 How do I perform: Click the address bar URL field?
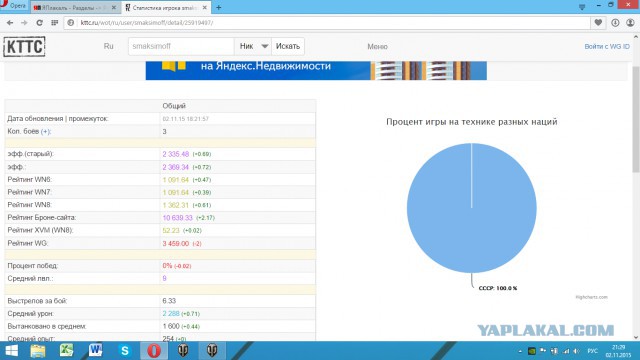point(327,23)
